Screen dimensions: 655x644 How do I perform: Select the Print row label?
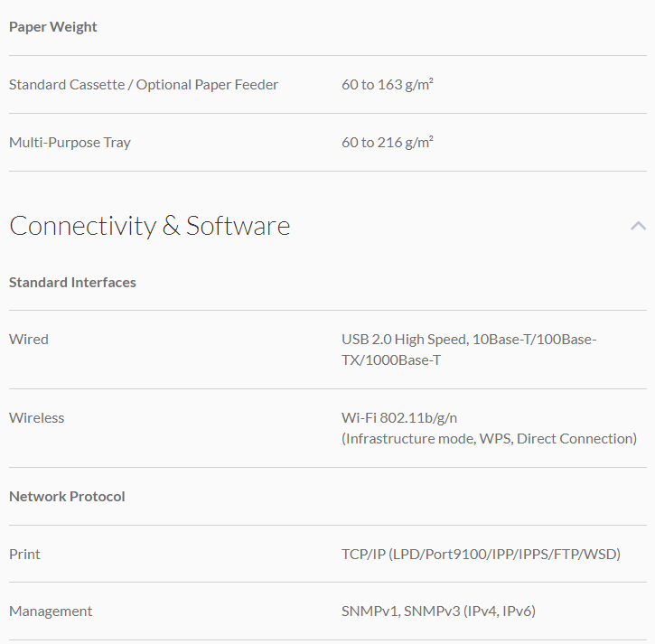coord(24,555)
